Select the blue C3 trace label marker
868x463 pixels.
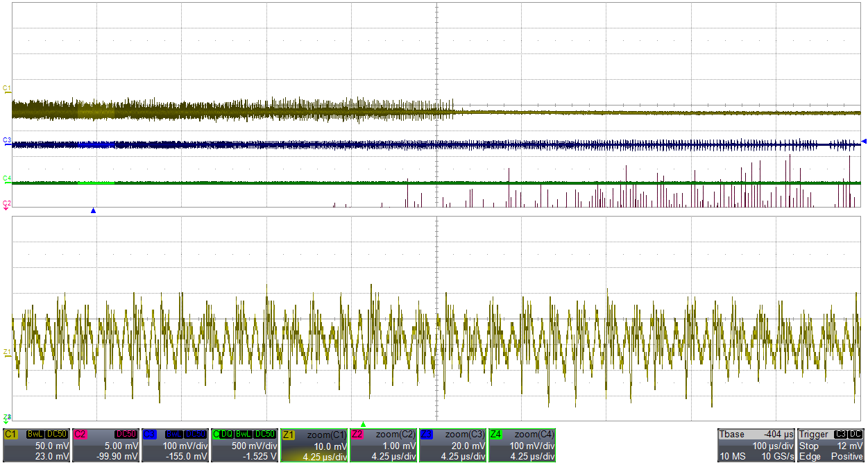click(x=7, y=141)
